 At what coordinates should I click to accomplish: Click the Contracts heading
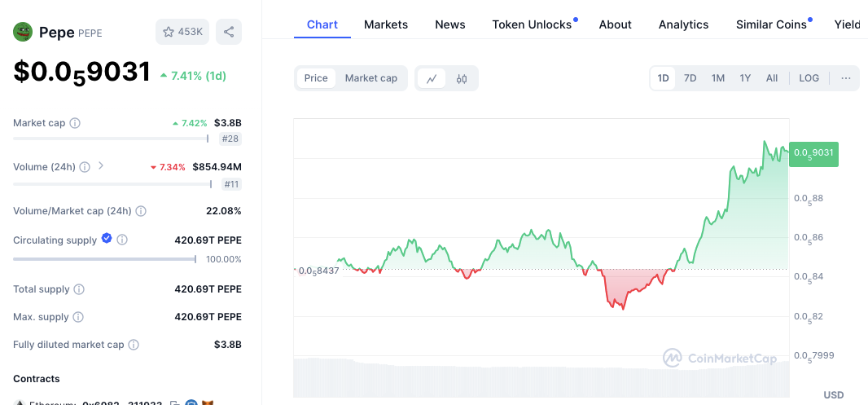pos(37,379)
